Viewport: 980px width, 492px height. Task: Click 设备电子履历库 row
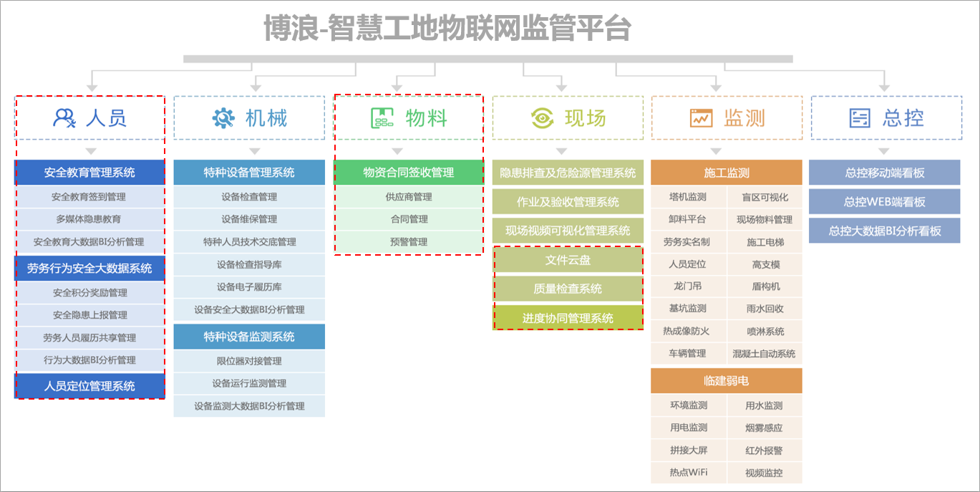coord(249,287)
